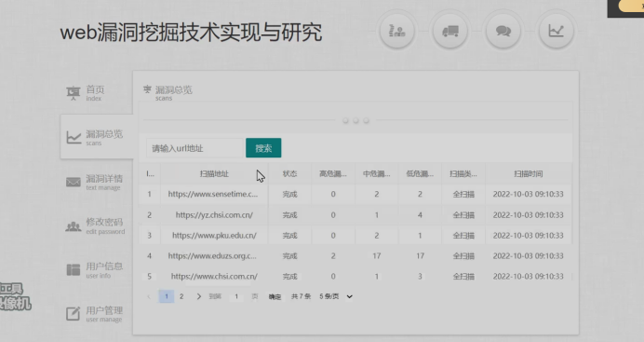Go to pagination page 2
Screen dimensions: 644x342
(x=181, y=296)
